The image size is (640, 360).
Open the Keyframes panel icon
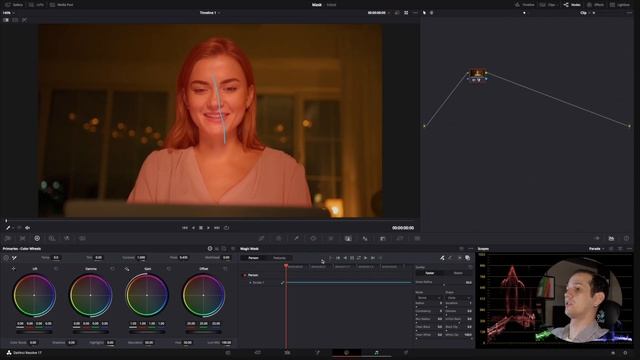[x=597, y=238]
